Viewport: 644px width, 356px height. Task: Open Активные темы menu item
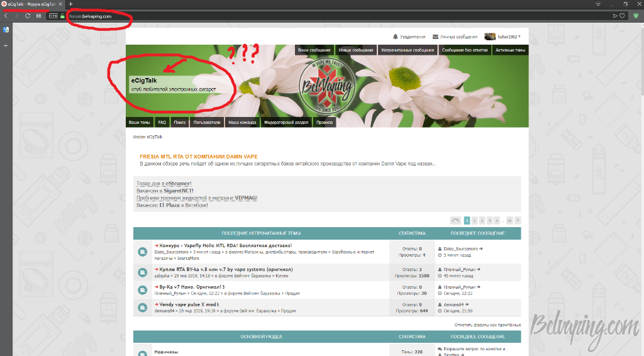[510, 50]
